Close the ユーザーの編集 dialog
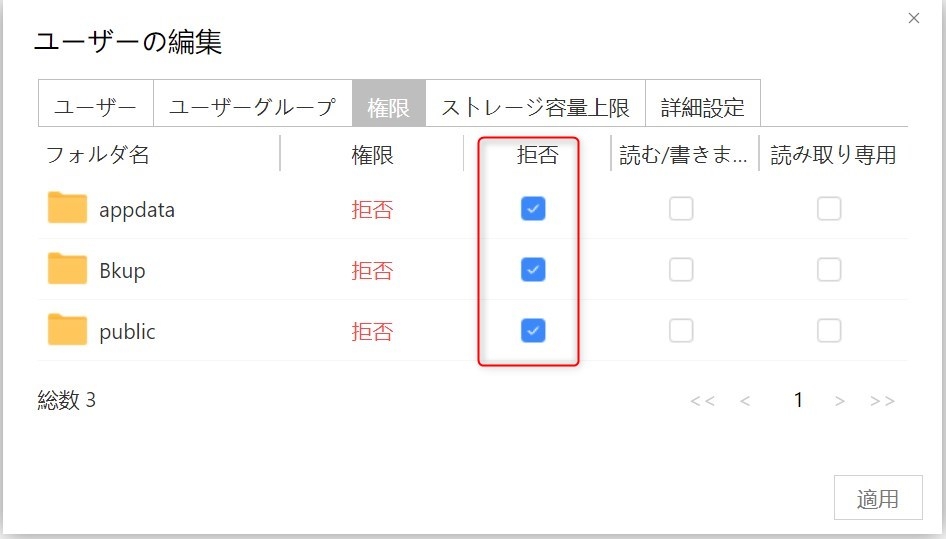Viewport: 946px width, 539px height. pyautogui.click(x=913, y=18)
